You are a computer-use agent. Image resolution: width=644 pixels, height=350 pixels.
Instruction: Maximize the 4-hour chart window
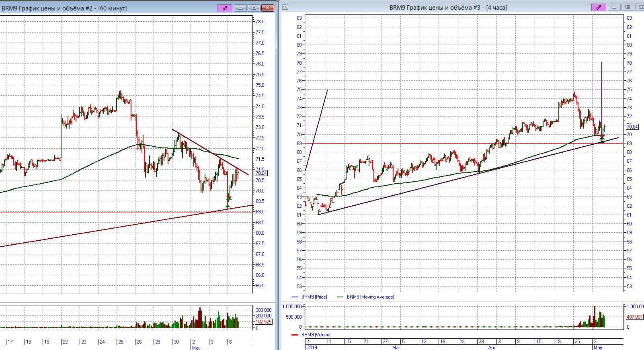point(627,7)
